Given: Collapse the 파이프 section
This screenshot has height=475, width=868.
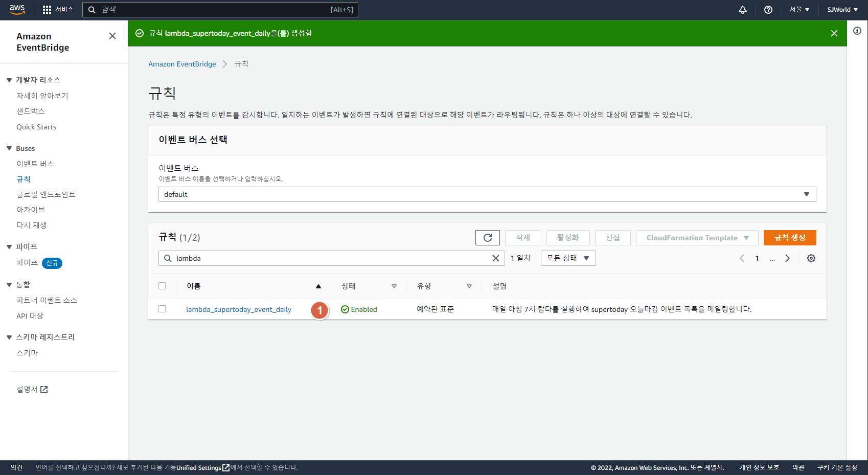Looking at the screenshot, I should pyautogui.click(x=9, y=247).
